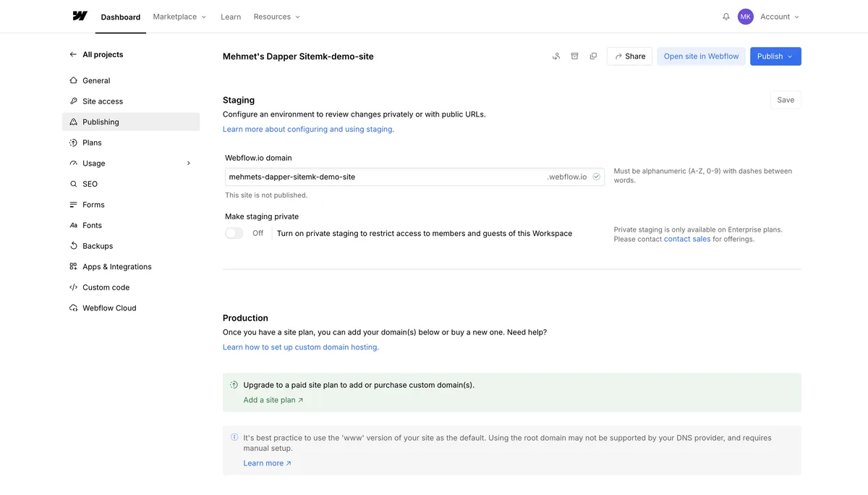Open the Custom code text in the sidebar

point(106,287)
